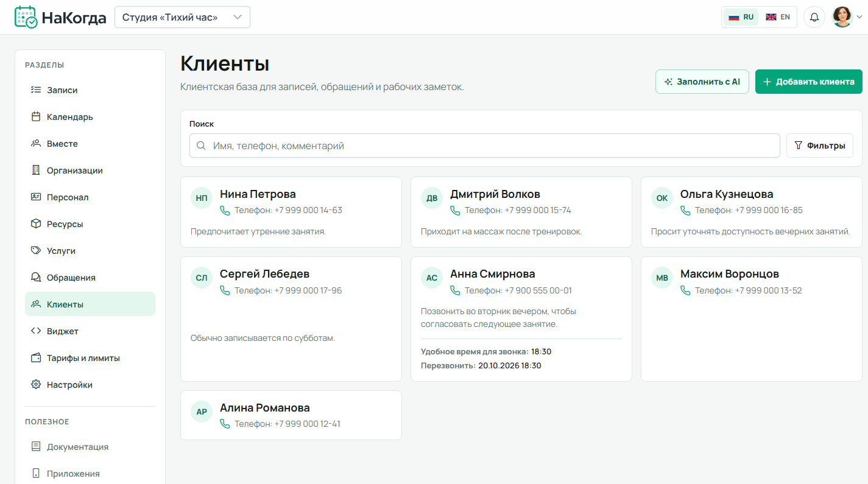868x484 pixels.
Task: Open notifications bell icon
Action: tap(814, 17)
